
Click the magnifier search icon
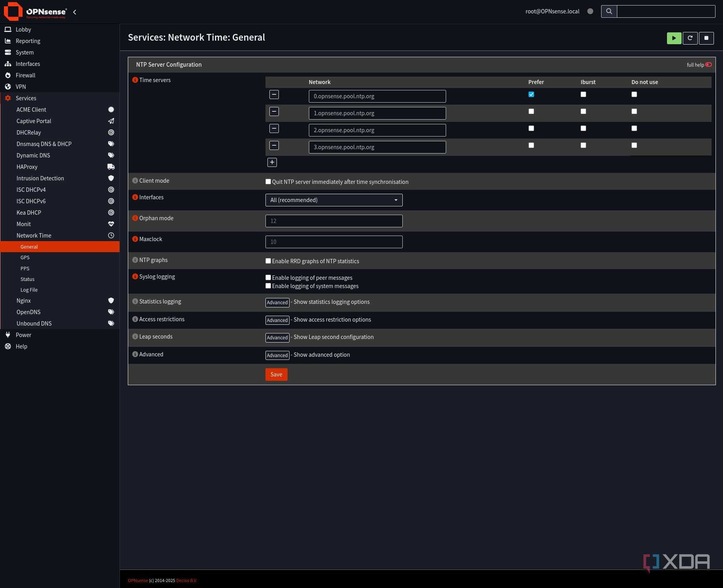(x=609, y=11)
